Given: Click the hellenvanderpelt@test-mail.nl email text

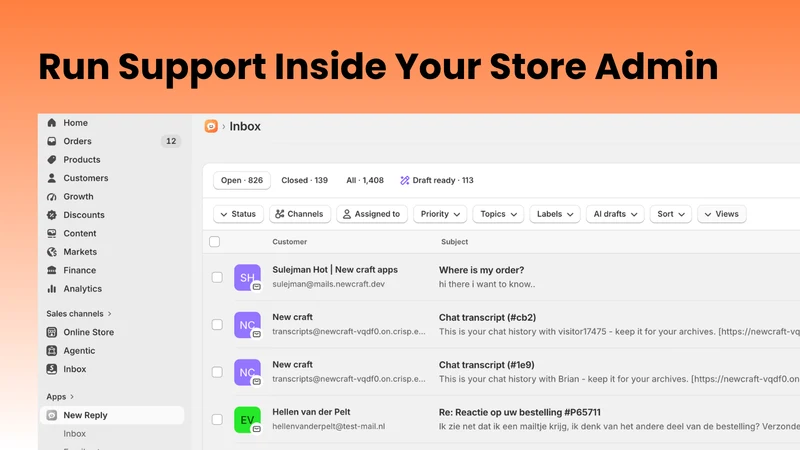Looking at the screenshot, I should (x=329, y=426).
